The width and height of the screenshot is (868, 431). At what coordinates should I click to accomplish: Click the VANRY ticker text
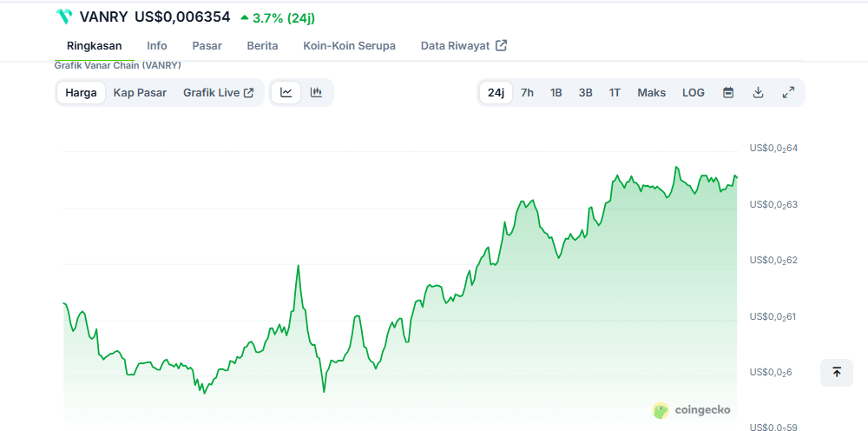[104, 17]
